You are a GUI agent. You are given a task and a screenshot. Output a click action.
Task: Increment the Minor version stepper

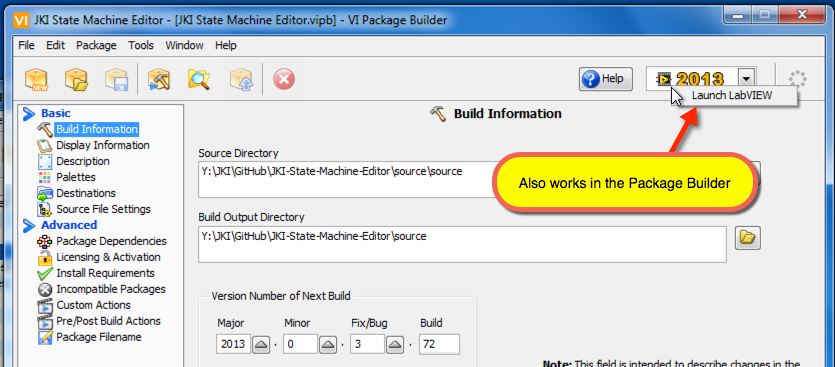click(x=328, y=345)
